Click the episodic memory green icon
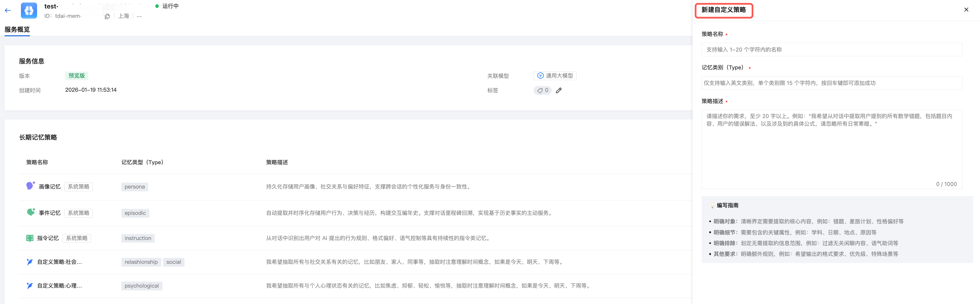 (x=31, y=212)
